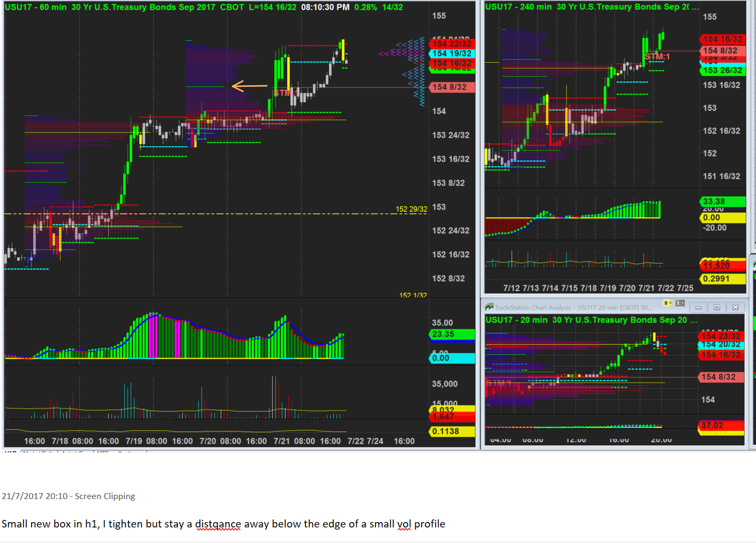Click the pink 154 8/32 label on 20 min chart
Viewport: 756px width, 543px height.
coord(721,377)
